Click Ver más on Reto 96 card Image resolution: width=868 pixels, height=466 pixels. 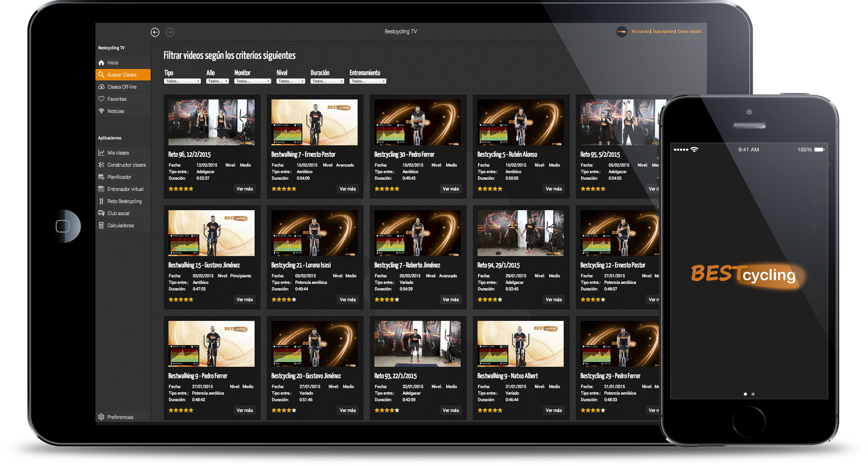click(x=244, y=189)
